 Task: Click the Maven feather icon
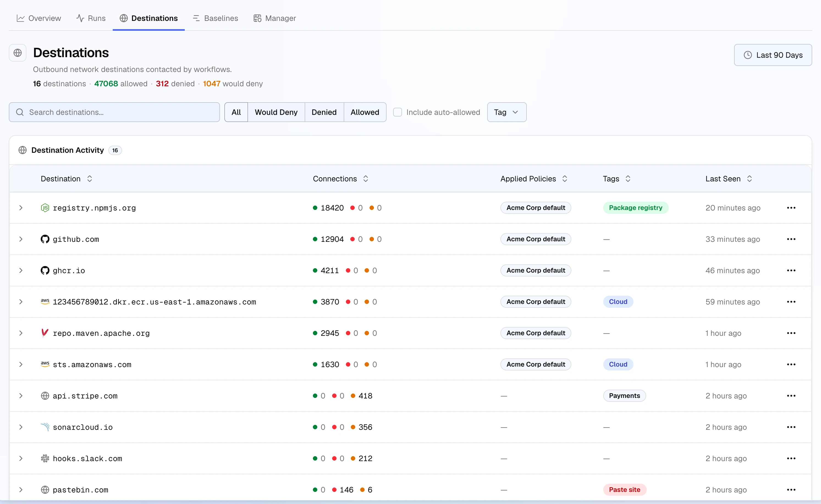45,333
